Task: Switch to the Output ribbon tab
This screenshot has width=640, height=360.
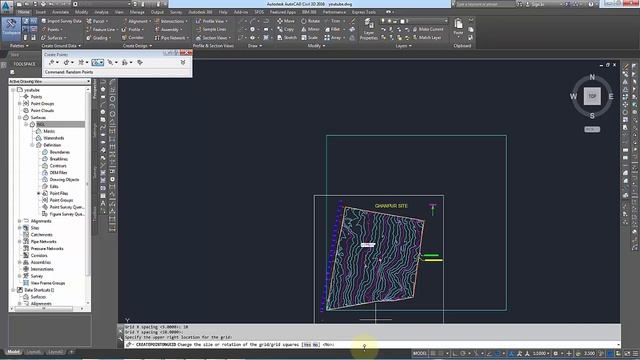Action: pos(157,12)
